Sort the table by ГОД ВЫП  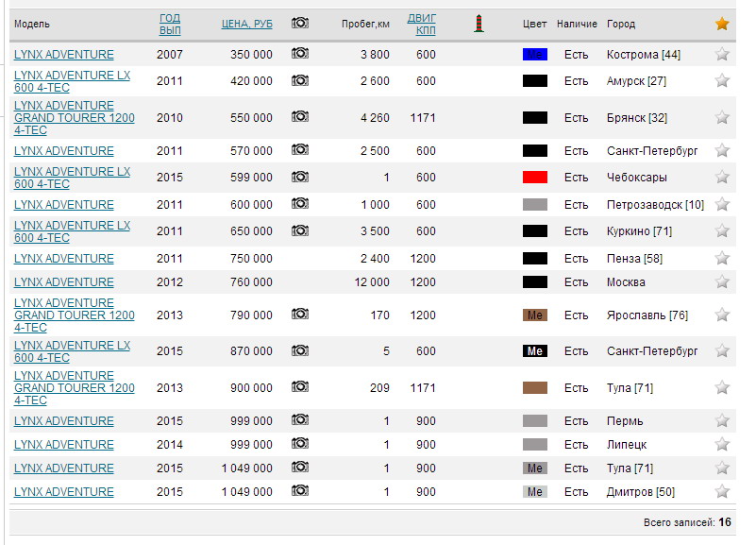pos(170,25)
